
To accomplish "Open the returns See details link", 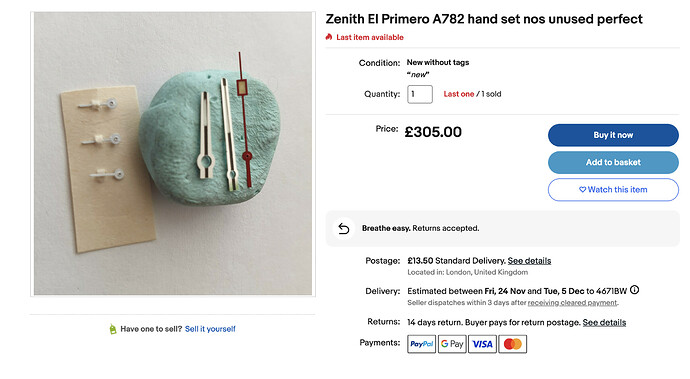I will 604,323.
